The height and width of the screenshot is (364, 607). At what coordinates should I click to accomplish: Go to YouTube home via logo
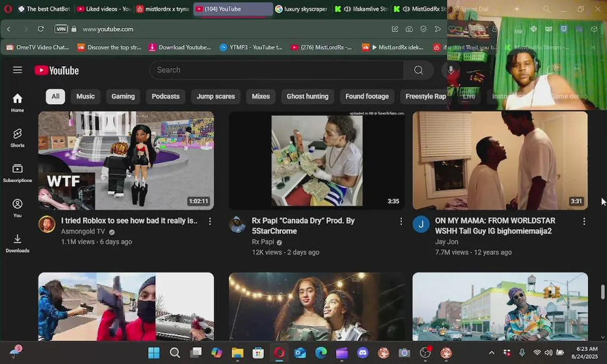point(57,70)
